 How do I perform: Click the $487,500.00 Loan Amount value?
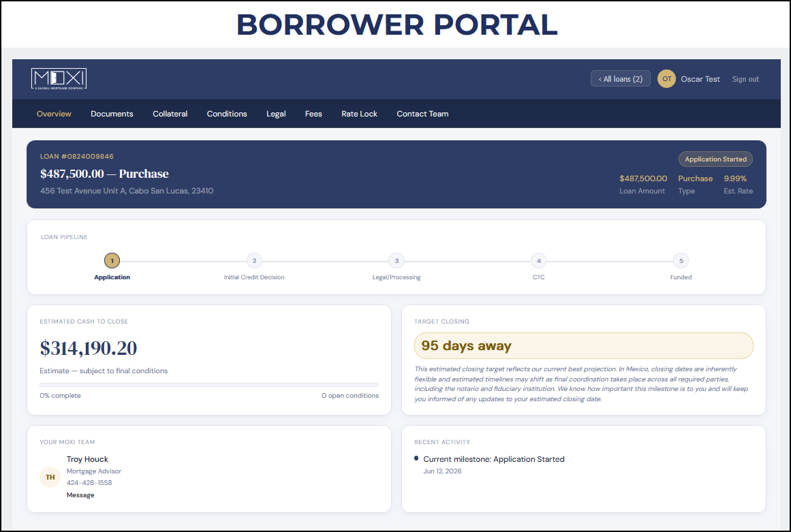point(643,178)
